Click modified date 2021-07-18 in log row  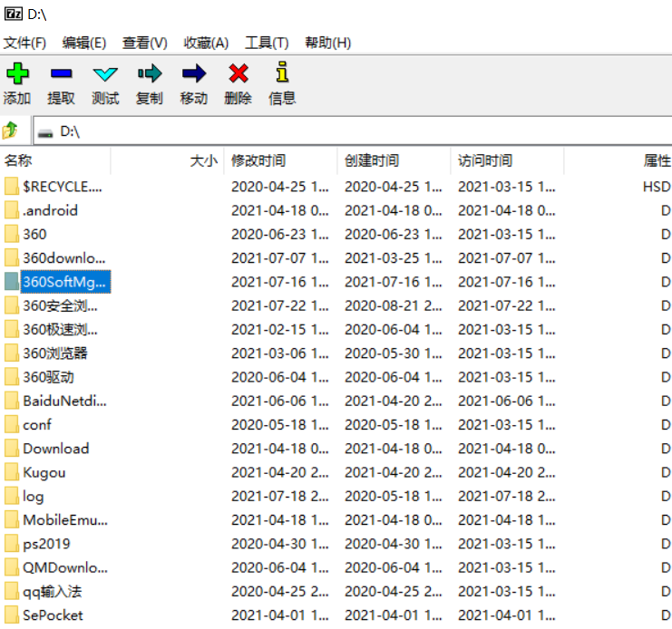click(280, 497)
